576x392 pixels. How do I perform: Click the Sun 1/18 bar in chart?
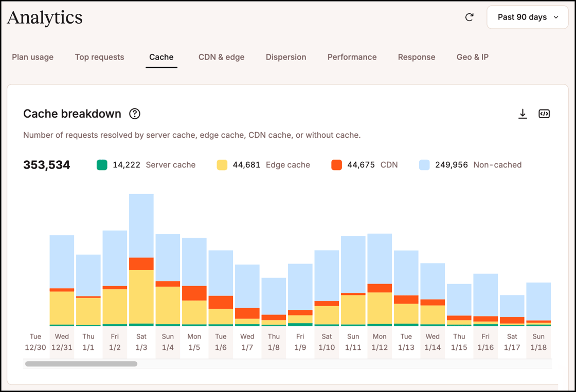pyautogui.click(x=538, y=304)
